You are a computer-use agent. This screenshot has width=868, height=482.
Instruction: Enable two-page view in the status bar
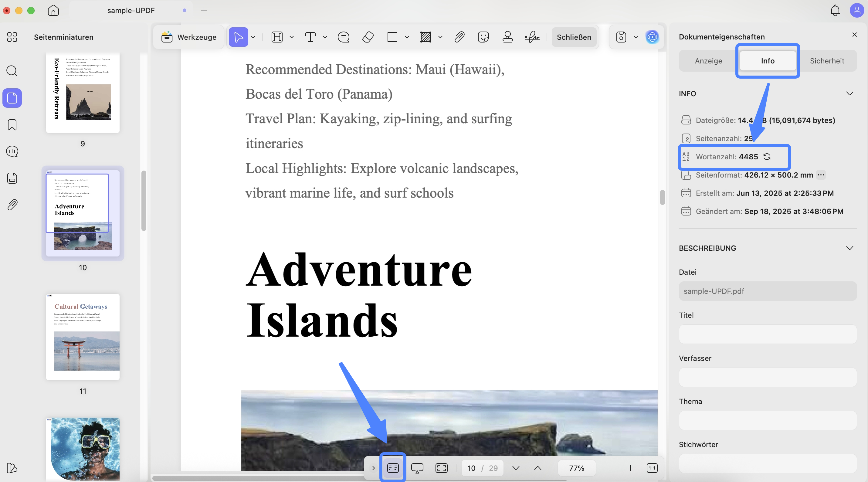click(x=392, y=468)
